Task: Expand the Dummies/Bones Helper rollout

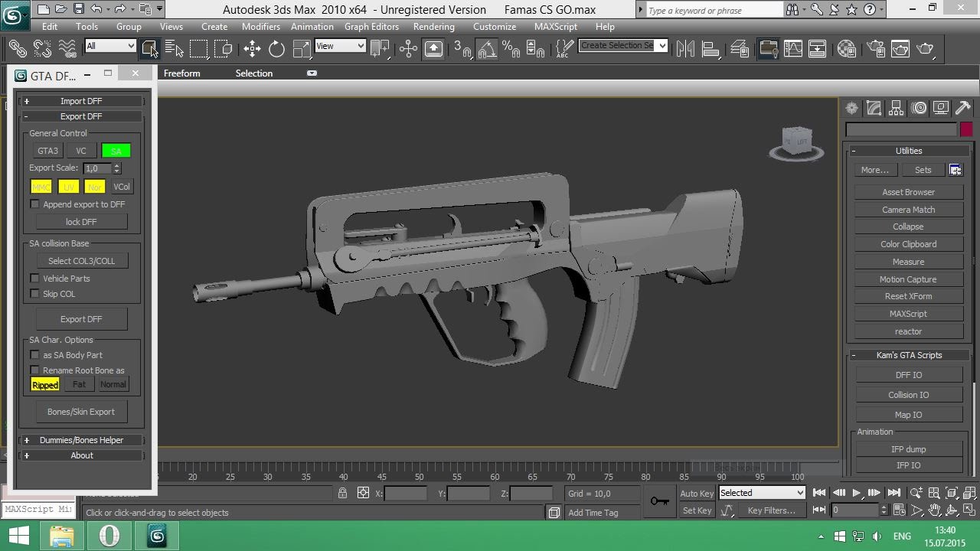Action: click(81, 440)
